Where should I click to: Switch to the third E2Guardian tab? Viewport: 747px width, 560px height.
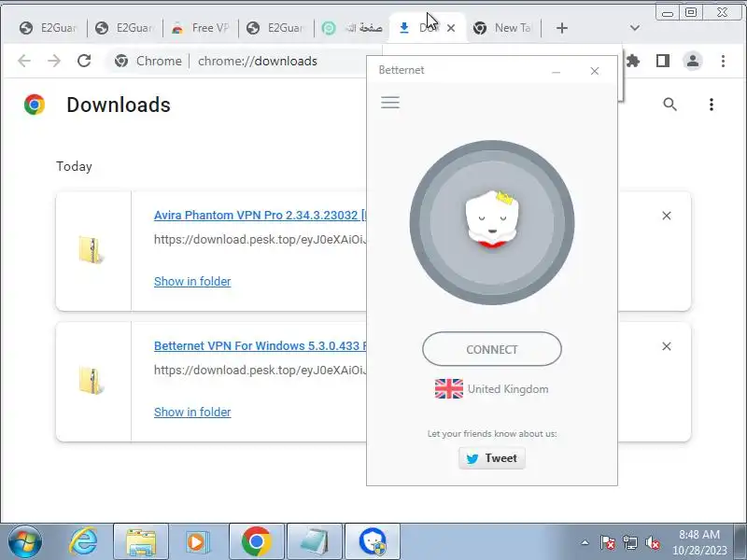pos(275,28)
